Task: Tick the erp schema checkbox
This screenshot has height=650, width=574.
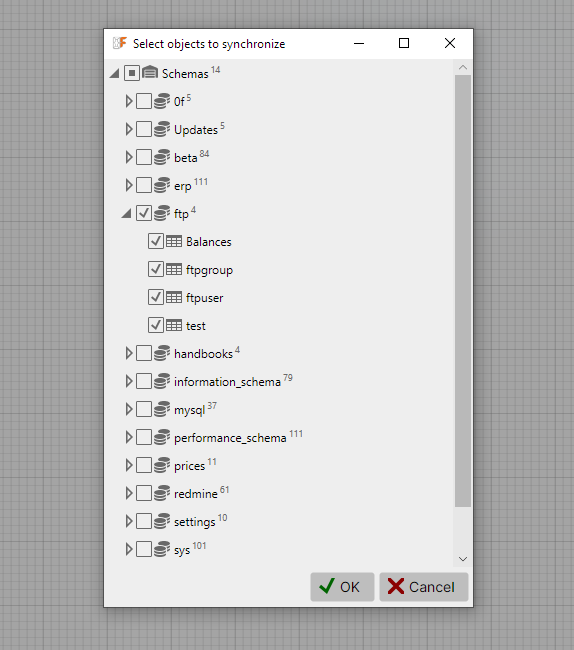Action: point(144,185)
